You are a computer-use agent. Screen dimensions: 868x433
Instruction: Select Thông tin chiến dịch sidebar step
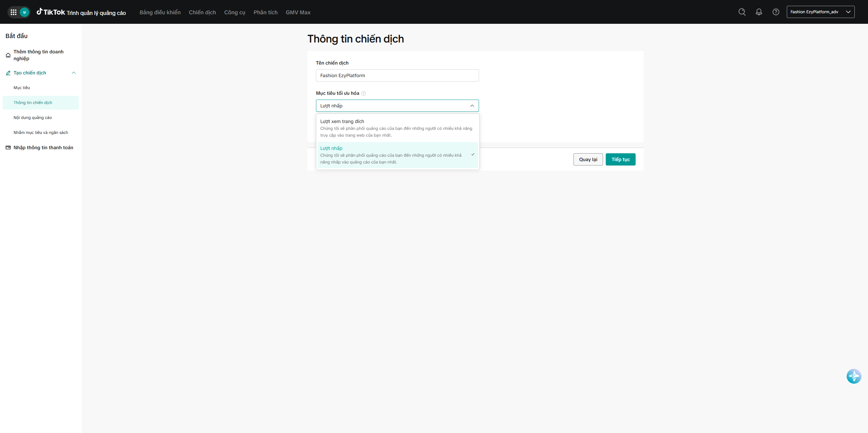click(41, 103)
